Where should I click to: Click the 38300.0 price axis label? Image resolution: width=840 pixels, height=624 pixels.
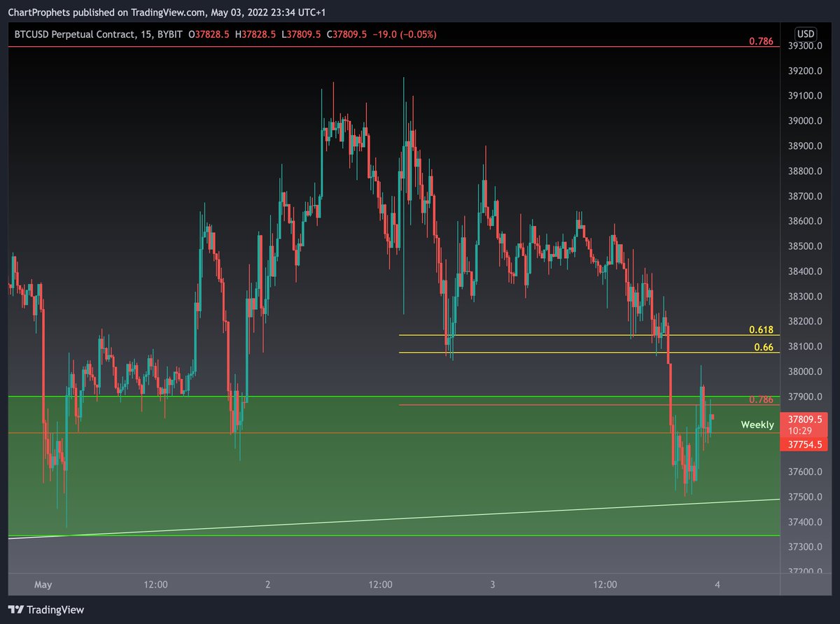[804, 297]
